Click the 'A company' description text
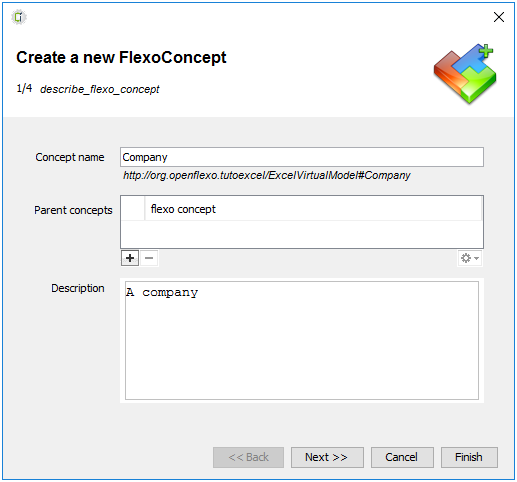 click(162, 292)
